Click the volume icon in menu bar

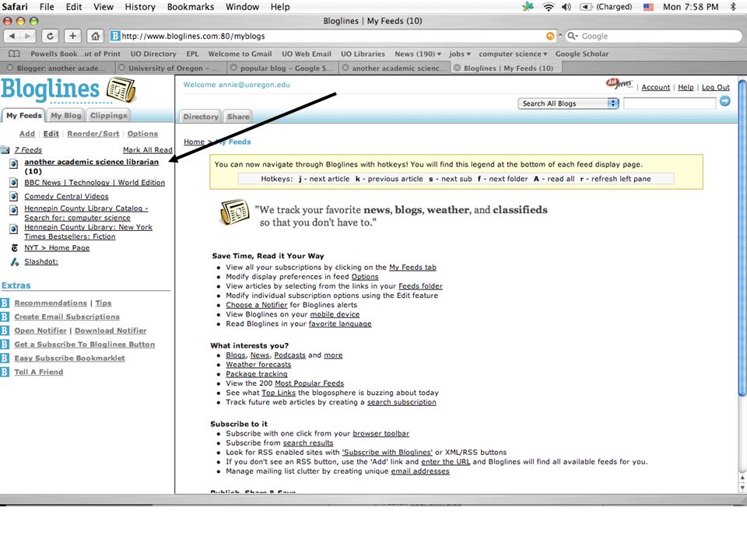pos(566,7)
